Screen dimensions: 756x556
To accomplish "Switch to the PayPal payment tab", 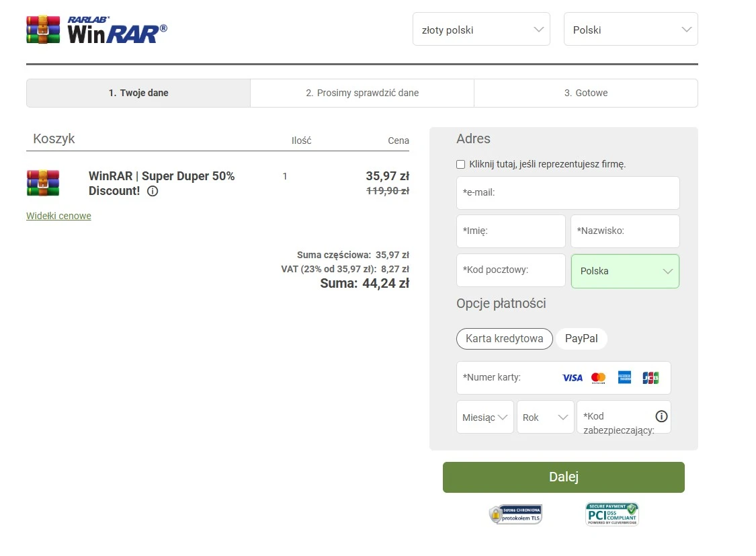I will pos(581,338).
